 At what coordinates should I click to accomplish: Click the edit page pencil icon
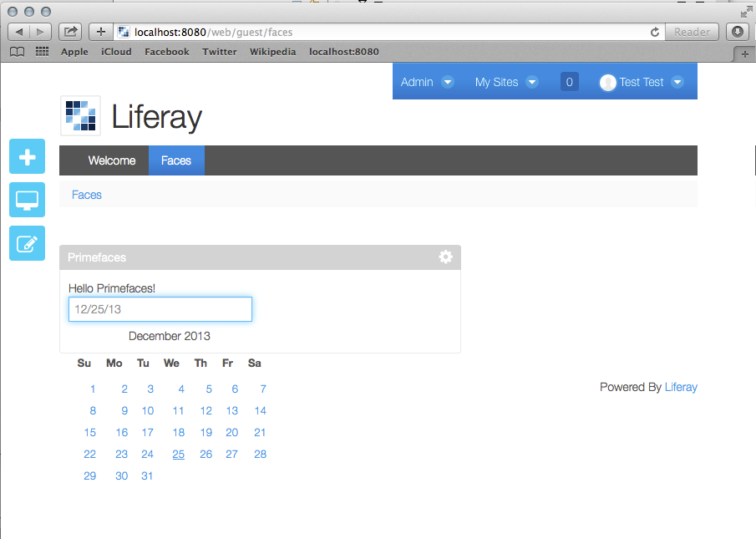coord(27,243)
